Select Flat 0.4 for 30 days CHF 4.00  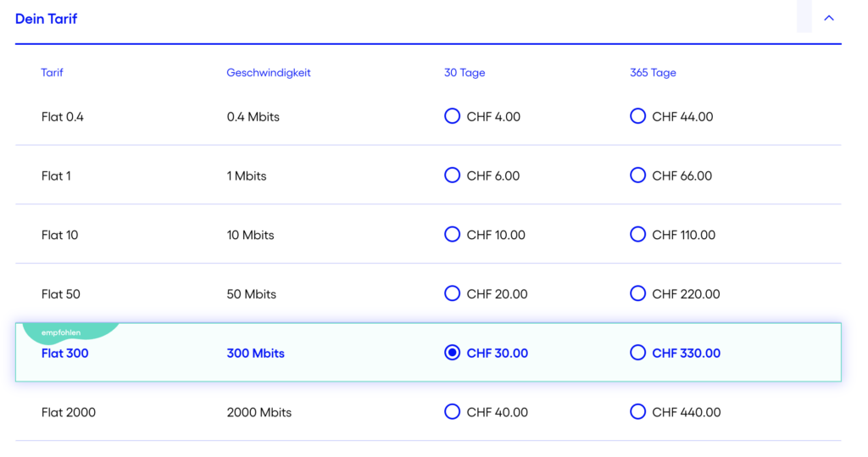(x=452, y=116)
